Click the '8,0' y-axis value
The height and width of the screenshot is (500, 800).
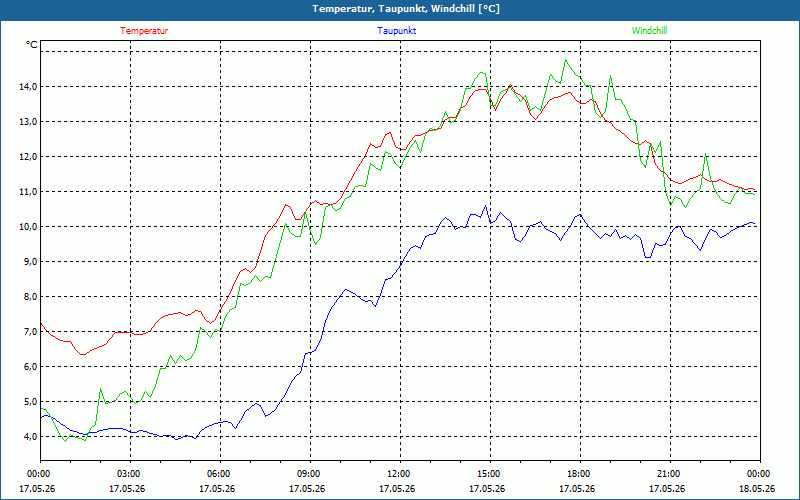coord(31,297)
